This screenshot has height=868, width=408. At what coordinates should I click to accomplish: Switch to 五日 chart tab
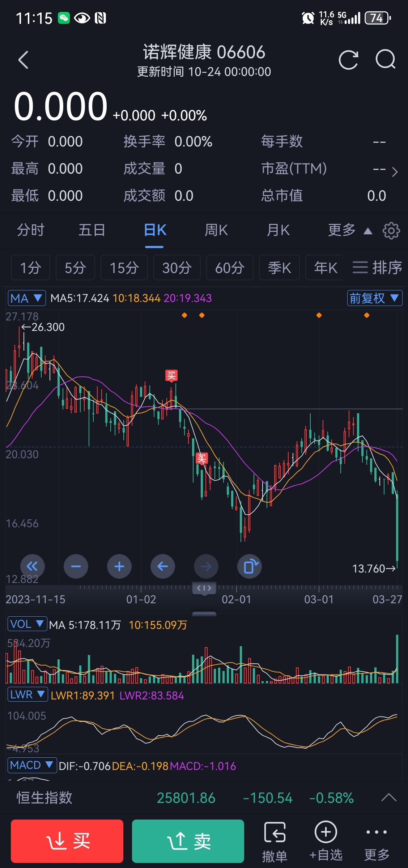tap(92, 230)
